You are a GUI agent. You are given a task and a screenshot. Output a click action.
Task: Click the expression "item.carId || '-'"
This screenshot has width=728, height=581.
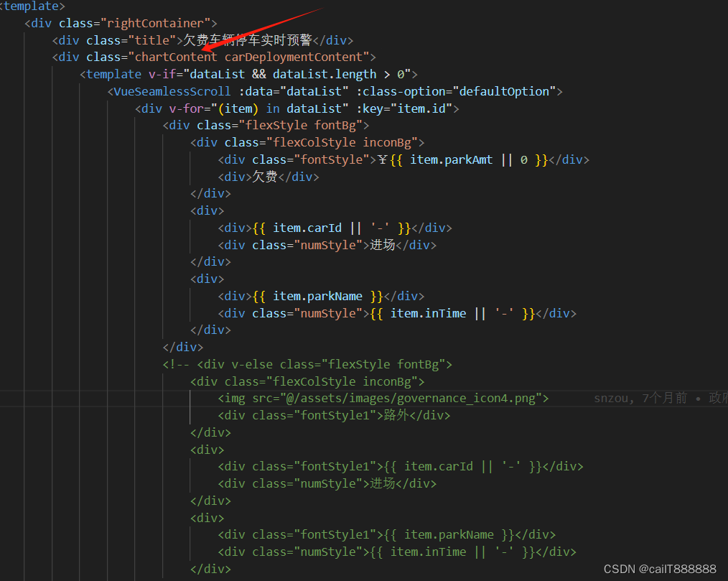click(329, 227)
